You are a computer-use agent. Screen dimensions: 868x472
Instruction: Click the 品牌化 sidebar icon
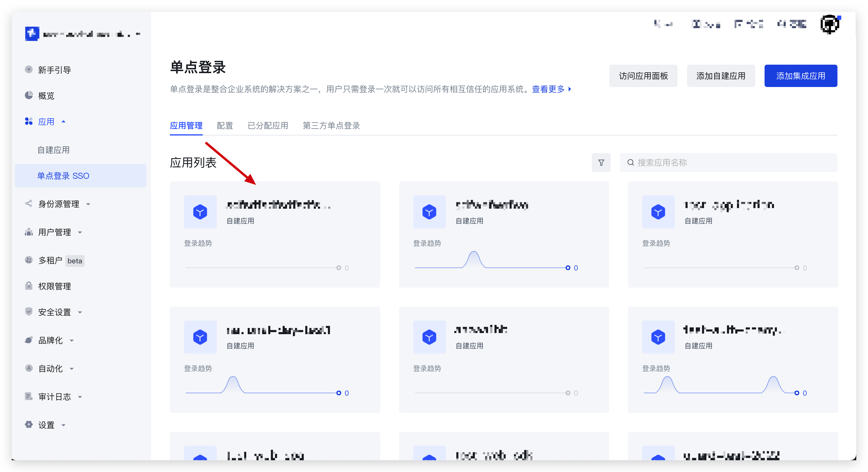(x=29, y=340)
